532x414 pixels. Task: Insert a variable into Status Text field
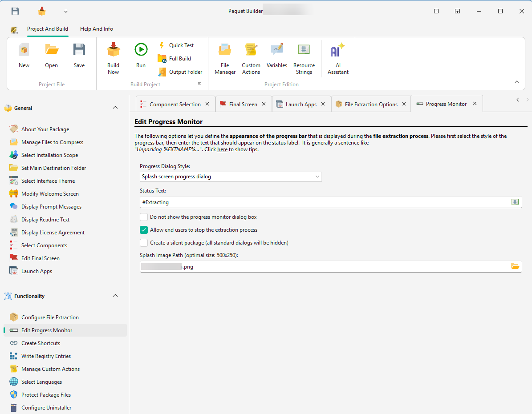tap(515, 202)
